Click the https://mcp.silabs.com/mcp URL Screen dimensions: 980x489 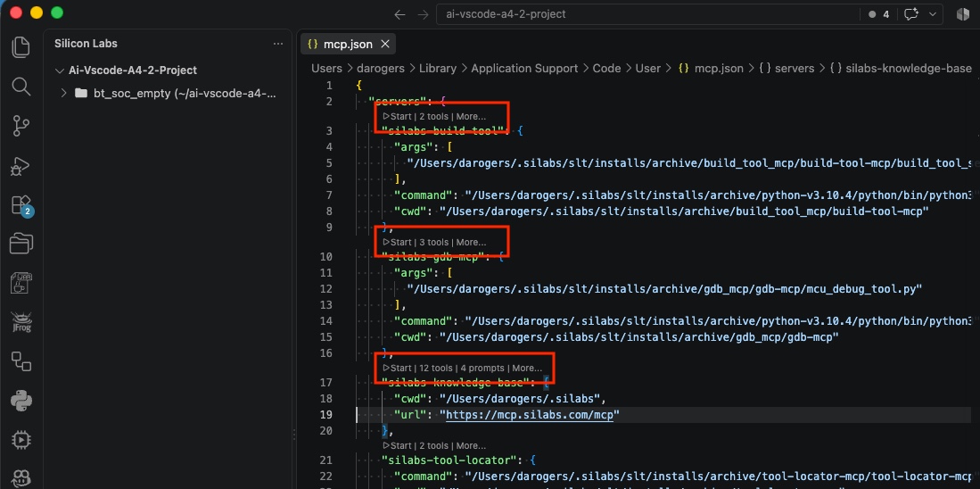point(529,415)
